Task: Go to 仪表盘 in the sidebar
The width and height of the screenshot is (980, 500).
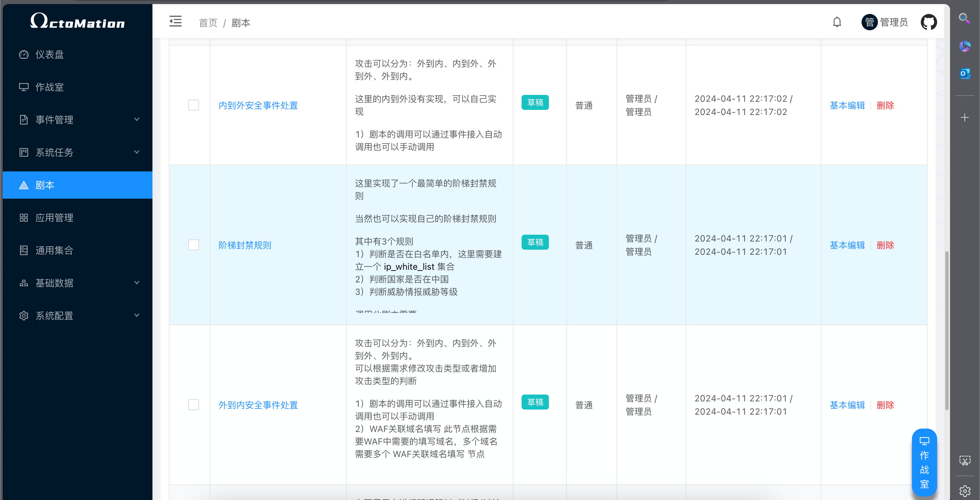Action: click(49, 54)
